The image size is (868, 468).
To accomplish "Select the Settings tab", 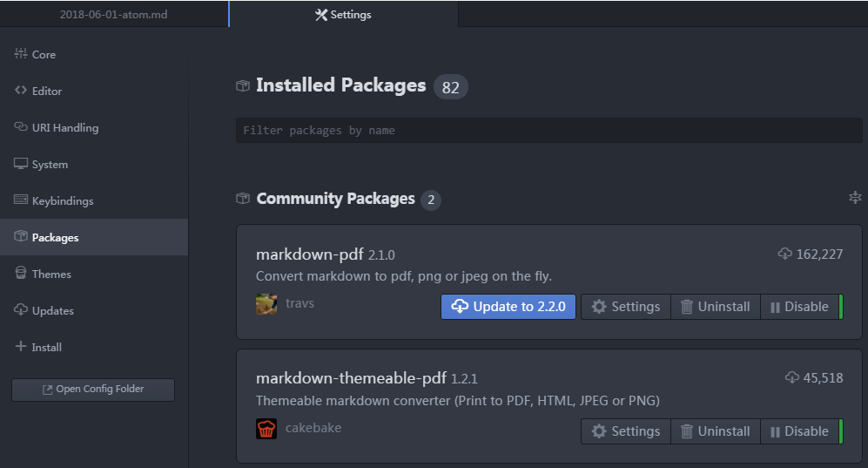I will tap(343, 15).
